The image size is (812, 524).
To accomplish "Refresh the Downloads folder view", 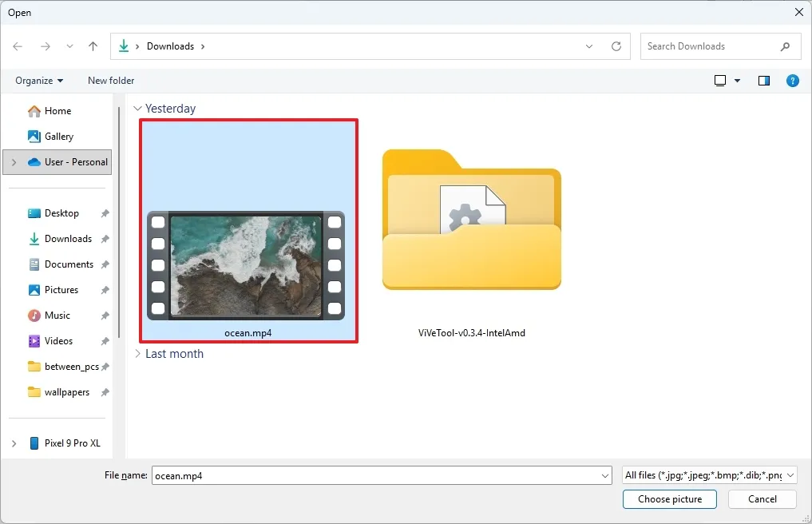I will pos(616,46).
